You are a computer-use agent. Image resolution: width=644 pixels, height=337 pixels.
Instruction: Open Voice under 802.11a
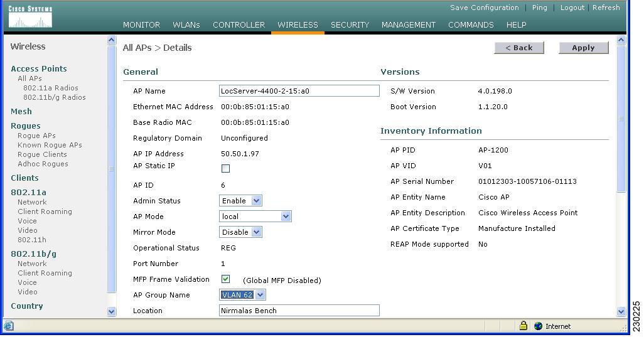click(27, 221)
